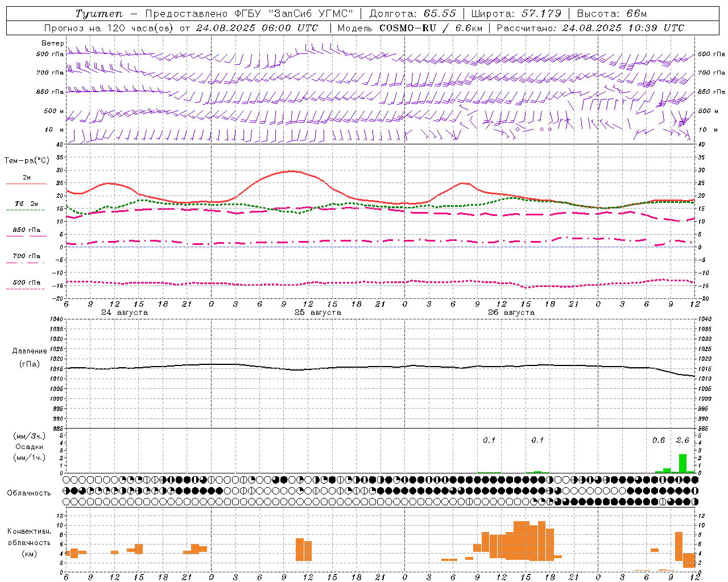
Task: Click the "24 августа" date label
Action: click(x=124, y=313)
